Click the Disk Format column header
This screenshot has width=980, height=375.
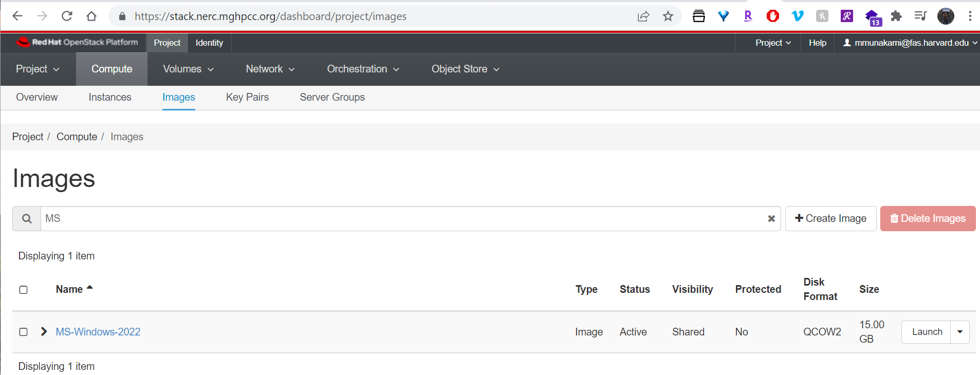pyautogui.click(x=820, y=289)
